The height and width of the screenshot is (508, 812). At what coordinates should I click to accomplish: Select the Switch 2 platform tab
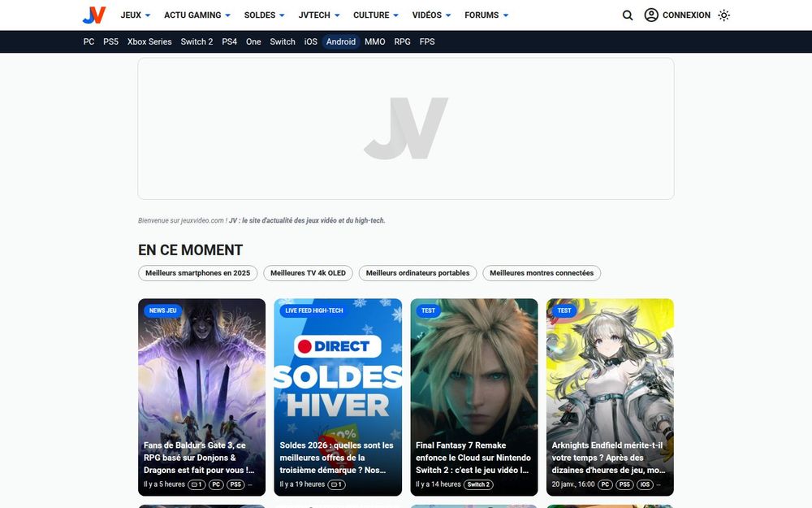click(197, 41)
